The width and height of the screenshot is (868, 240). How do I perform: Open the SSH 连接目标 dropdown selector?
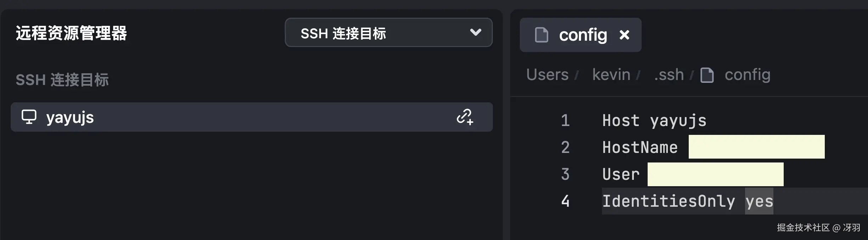(x=388, y=33)
